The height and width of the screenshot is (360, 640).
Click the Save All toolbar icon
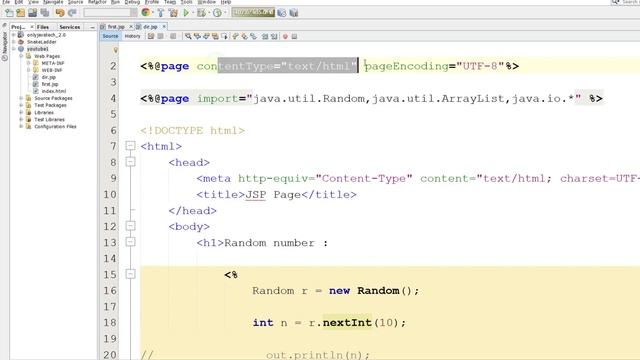pos(44,13)
